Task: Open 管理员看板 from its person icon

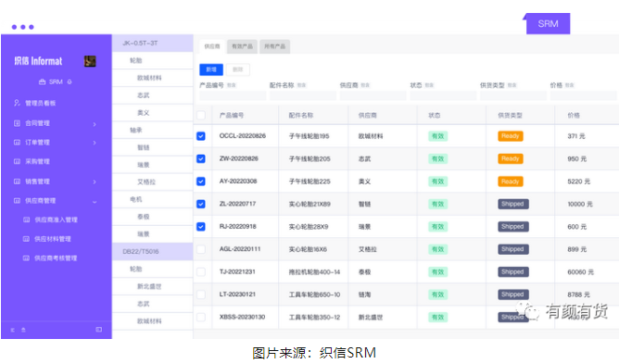Action: [x=17, y=103]
